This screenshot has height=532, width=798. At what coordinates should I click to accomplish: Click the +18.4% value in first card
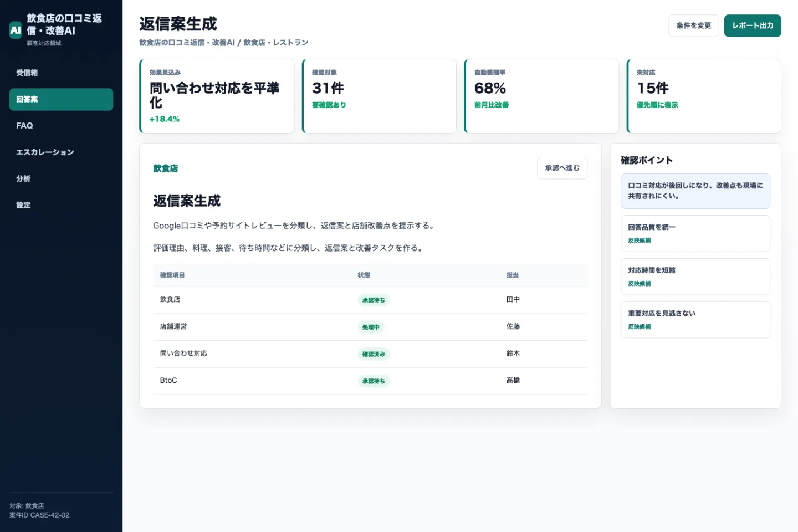[x=165, y=119]
